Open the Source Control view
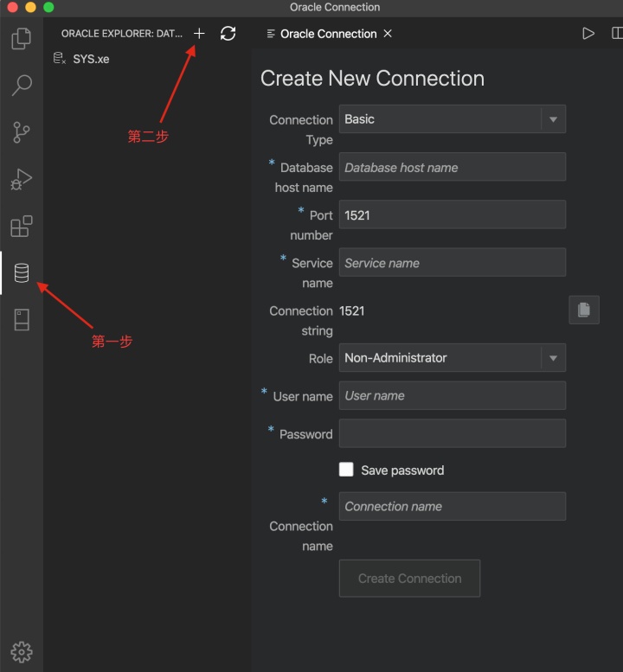Viewport: 623px width, 672px height. (21, 132)
